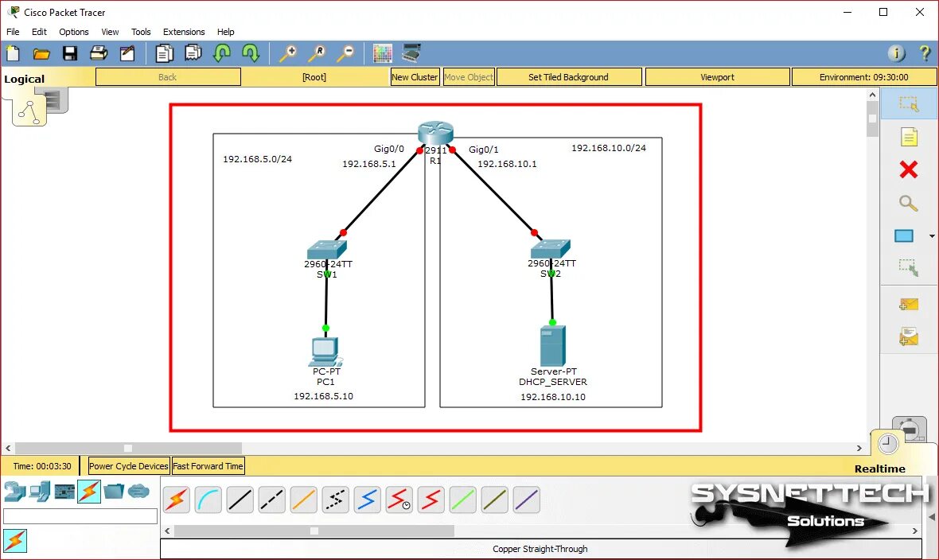Viewport: 939px width, 560px height.
Task: Select the Resize Shape tool
Action: pyautogui.click(x=909, y=267)
